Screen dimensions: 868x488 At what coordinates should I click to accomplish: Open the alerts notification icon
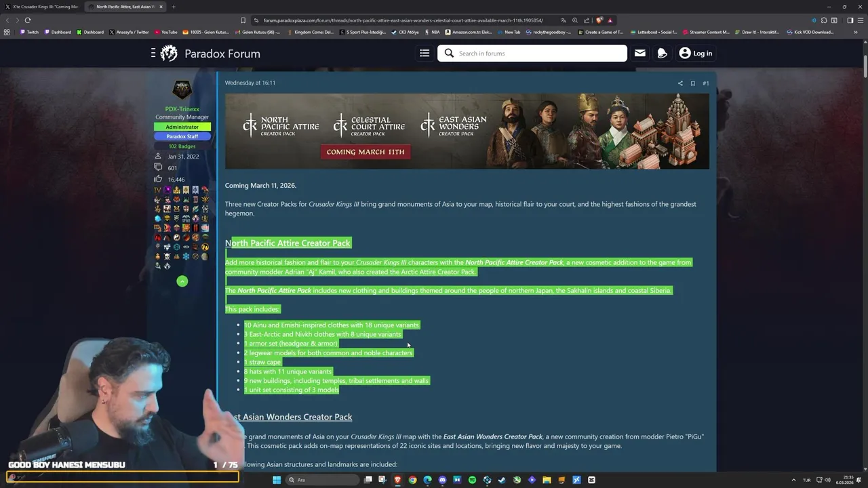click(663, 53)
